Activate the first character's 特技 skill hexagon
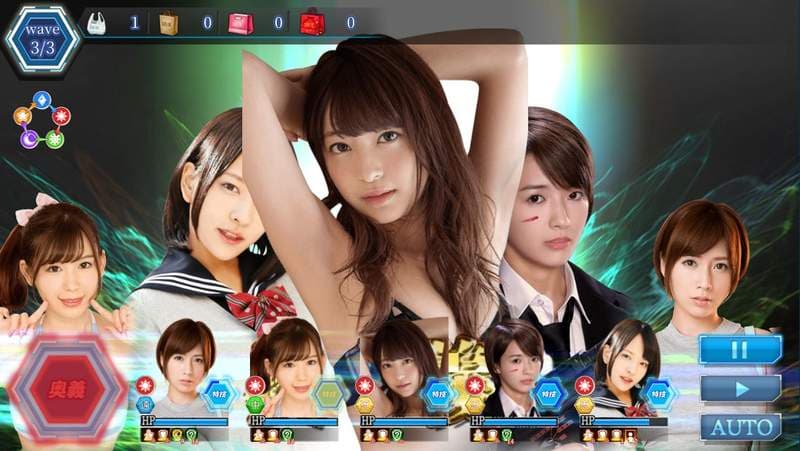This screenshot has height=451, width=800. [218, 394]
